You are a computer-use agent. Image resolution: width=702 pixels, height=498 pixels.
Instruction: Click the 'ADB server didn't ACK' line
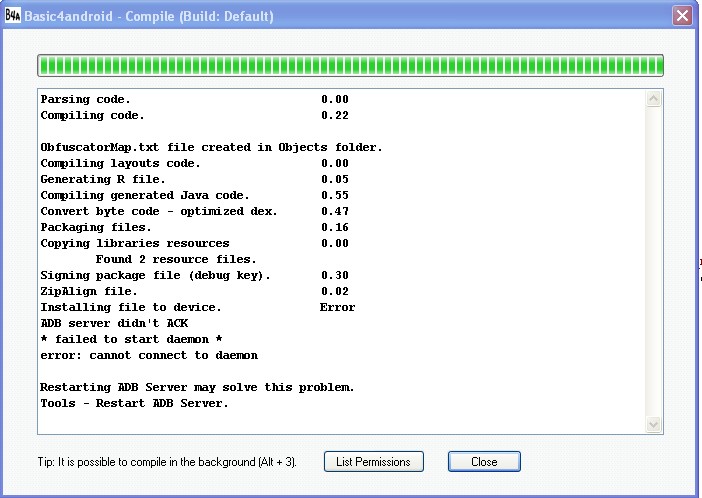pyautogui.click(x=114, y=323)
